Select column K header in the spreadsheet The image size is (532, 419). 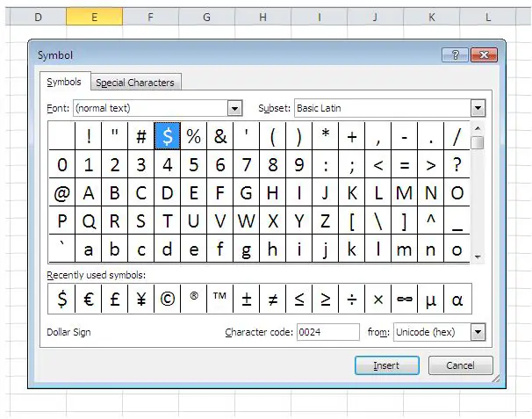click(431, 17)
